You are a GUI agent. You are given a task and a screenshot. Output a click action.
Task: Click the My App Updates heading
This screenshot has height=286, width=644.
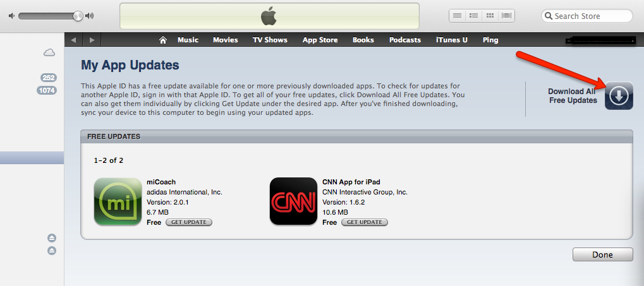point(130,65)
